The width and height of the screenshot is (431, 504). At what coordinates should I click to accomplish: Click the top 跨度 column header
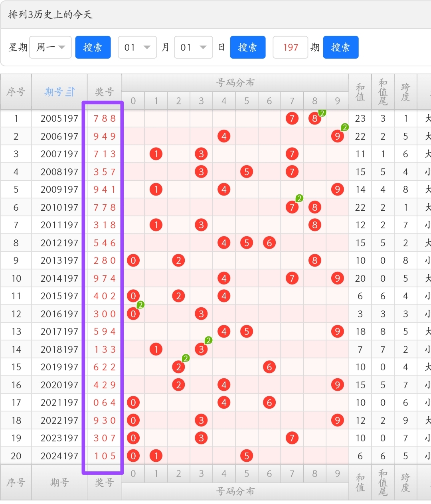click(405, 92)
